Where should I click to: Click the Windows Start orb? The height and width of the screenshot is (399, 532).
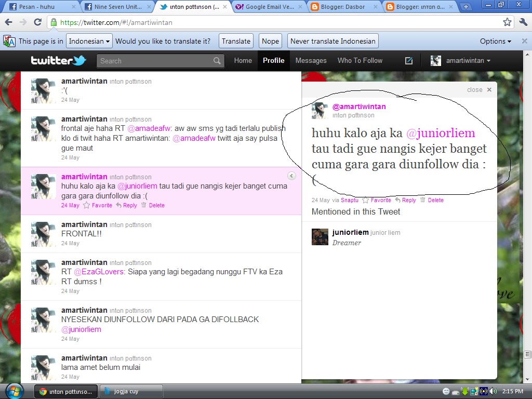pyautogui.click(x=14, y=392)
